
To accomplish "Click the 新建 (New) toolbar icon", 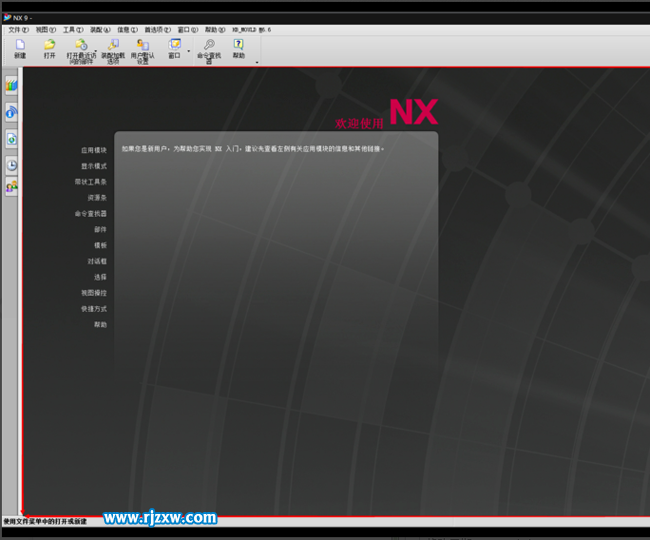I will click(x=20, y=44).
